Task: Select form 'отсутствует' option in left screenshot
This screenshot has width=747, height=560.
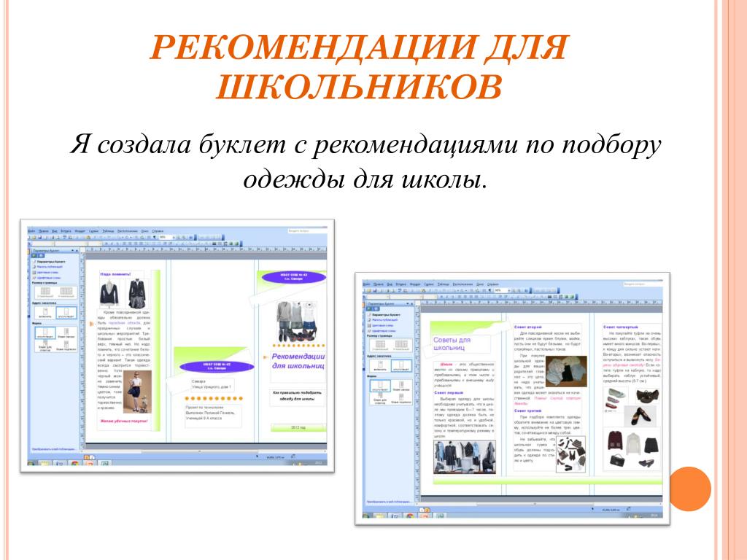Action: [45, 332]
